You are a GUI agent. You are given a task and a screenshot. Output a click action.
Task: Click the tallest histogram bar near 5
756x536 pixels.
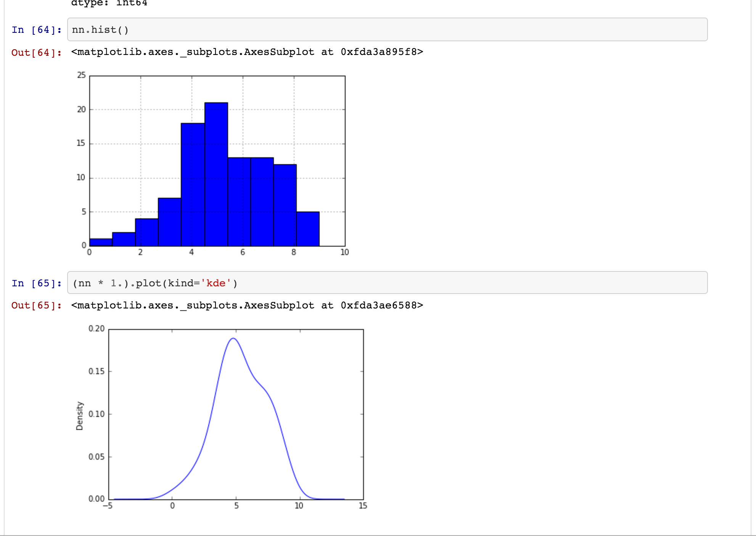[x=216, y=174]
